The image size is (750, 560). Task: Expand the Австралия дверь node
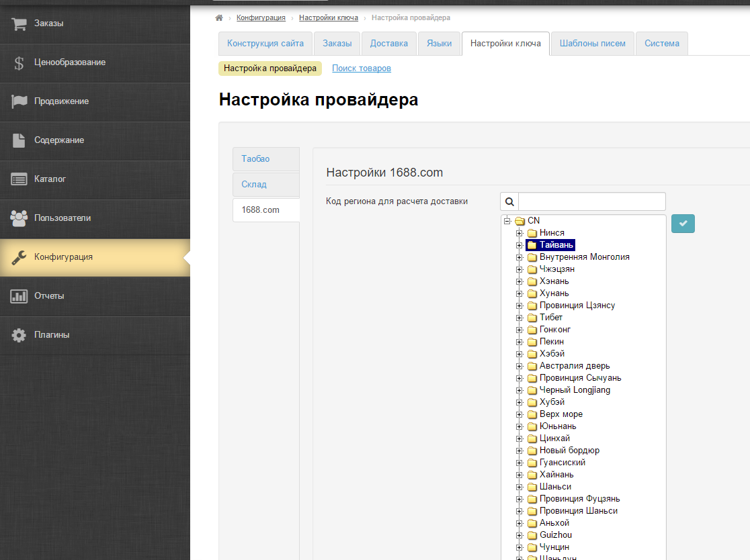[519, 366]
